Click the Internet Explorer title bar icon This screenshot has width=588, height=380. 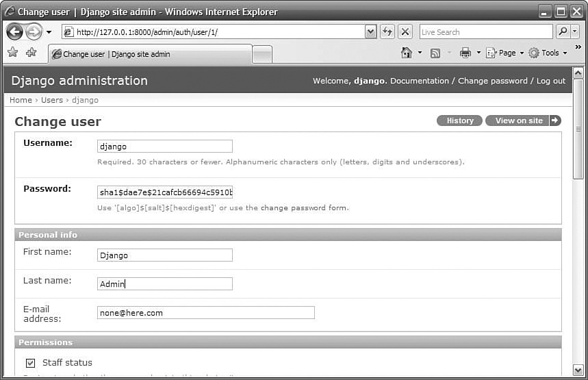click(10, 12)
